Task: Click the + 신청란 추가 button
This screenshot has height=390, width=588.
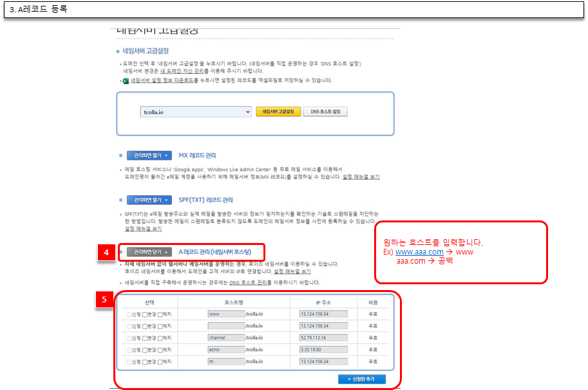Action: click(361, 379)
